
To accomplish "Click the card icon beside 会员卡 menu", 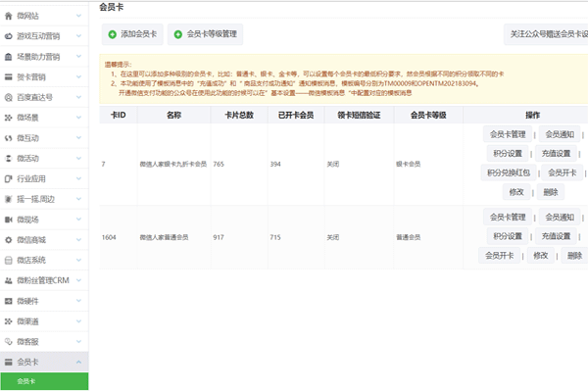I will (x=8, y=362).
